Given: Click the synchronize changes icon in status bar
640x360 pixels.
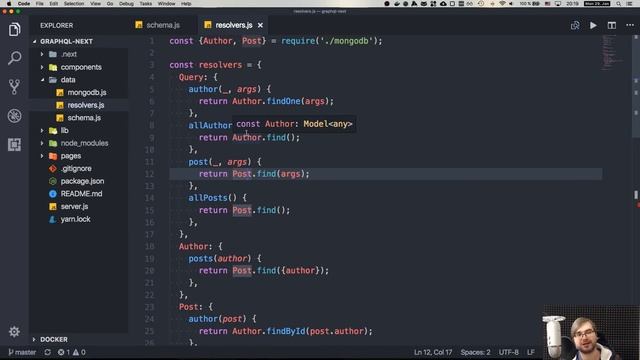Looking at the screenshot, I should click(47, 352).
